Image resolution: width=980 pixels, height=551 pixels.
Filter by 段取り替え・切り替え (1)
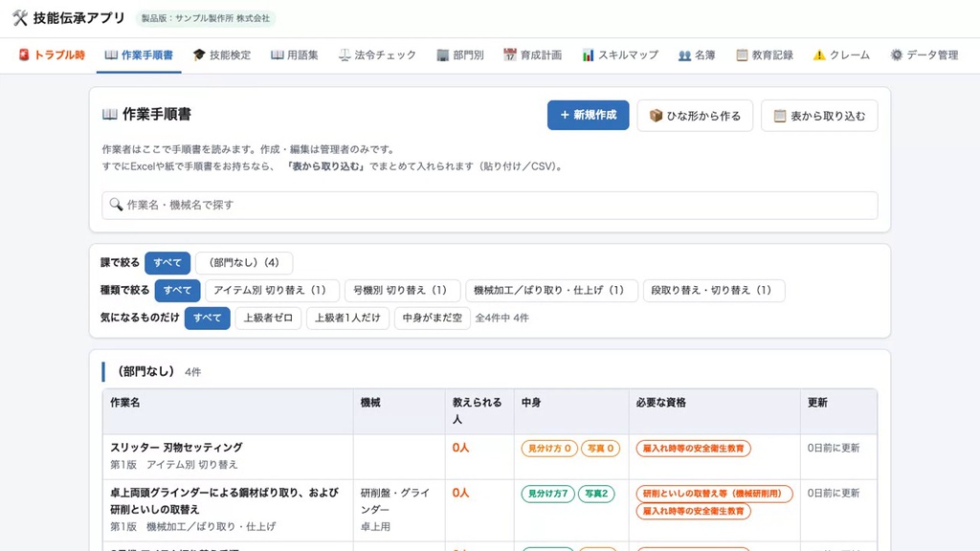pyautogui.click(x=714, y=291)
